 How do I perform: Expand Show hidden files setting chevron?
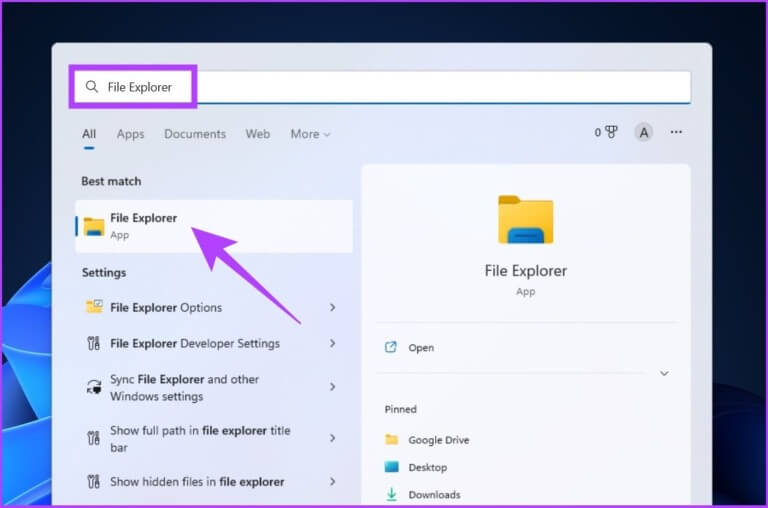(x=333, y=482)
